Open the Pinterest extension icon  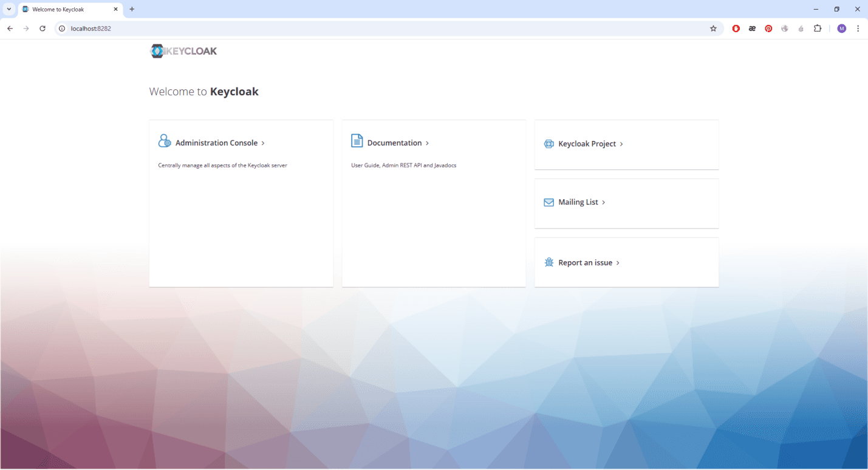(x=768, y=29)
